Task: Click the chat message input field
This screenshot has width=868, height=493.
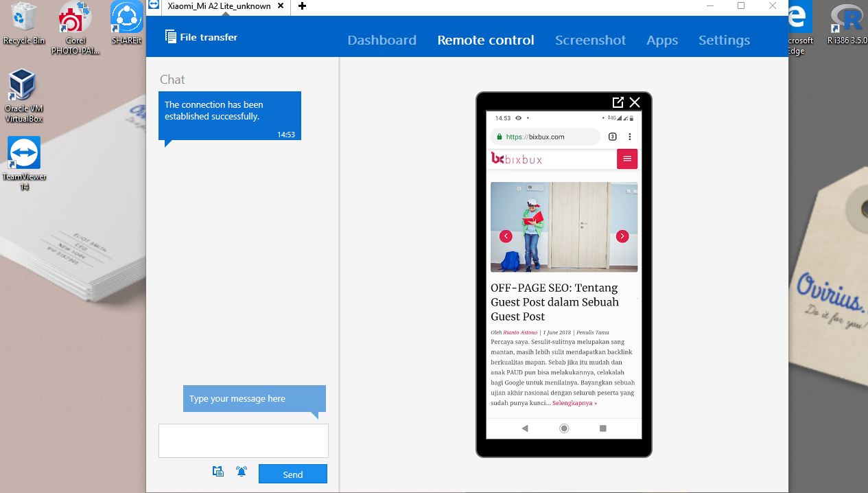Action: pos(243,440)
